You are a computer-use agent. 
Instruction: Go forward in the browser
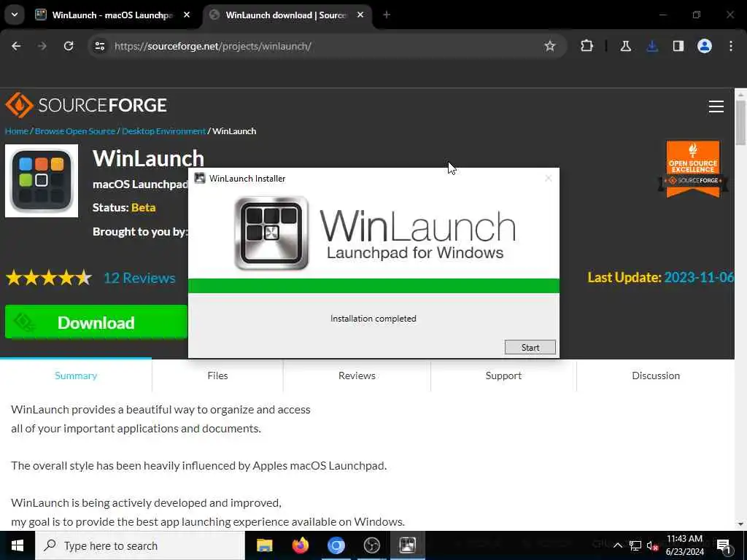click(42, 46)
